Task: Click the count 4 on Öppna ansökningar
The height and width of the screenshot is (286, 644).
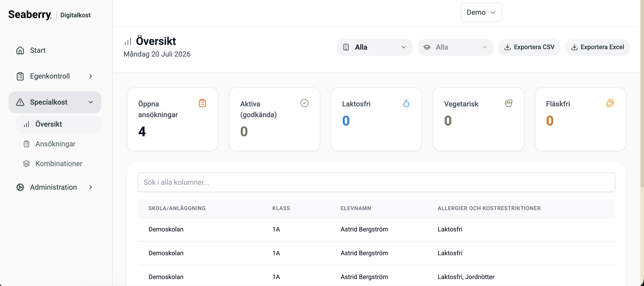Action: click(142, 131)
